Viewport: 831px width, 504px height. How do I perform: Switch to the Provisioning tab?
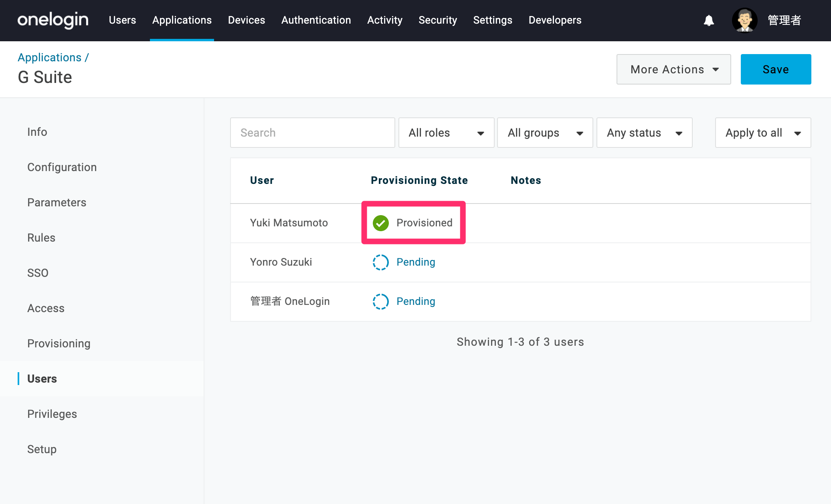point(59,344)
